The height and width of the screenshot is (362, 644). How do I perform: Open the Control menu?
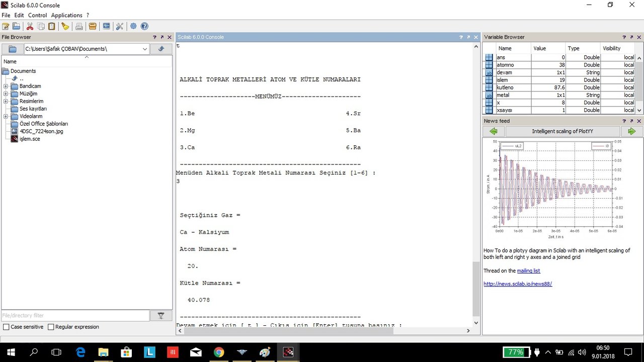[38, 15]
